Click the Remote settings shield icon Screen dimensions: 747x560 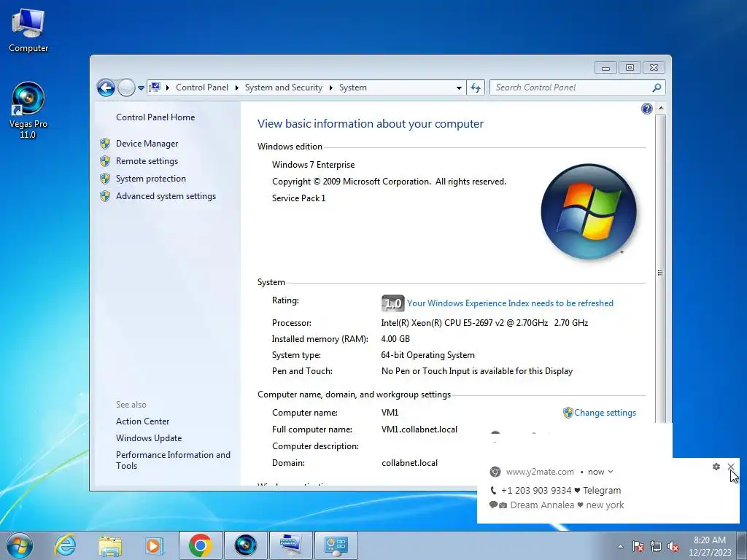coord(105,161)
